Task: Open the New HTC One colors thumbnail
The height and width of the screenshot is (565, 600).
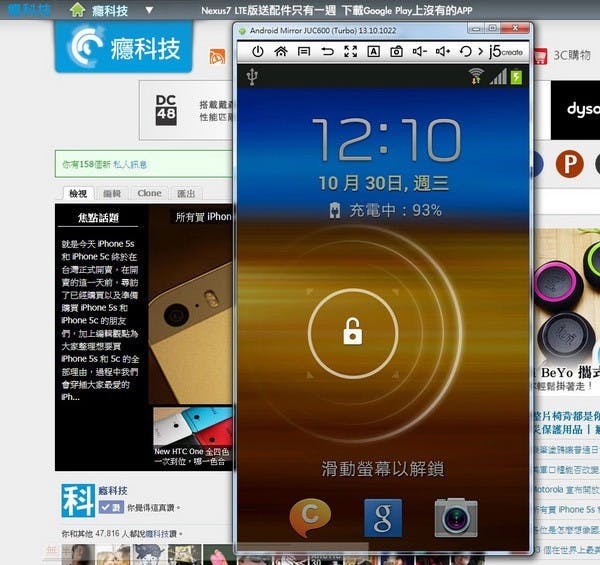Action: tap(193, 437)
